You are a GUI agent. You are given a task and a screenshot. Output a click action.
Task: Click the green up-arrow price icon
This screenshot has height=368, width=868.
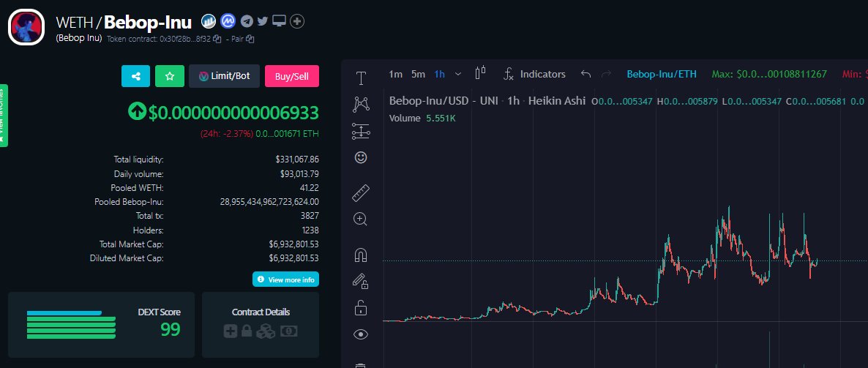pos(136,113)
